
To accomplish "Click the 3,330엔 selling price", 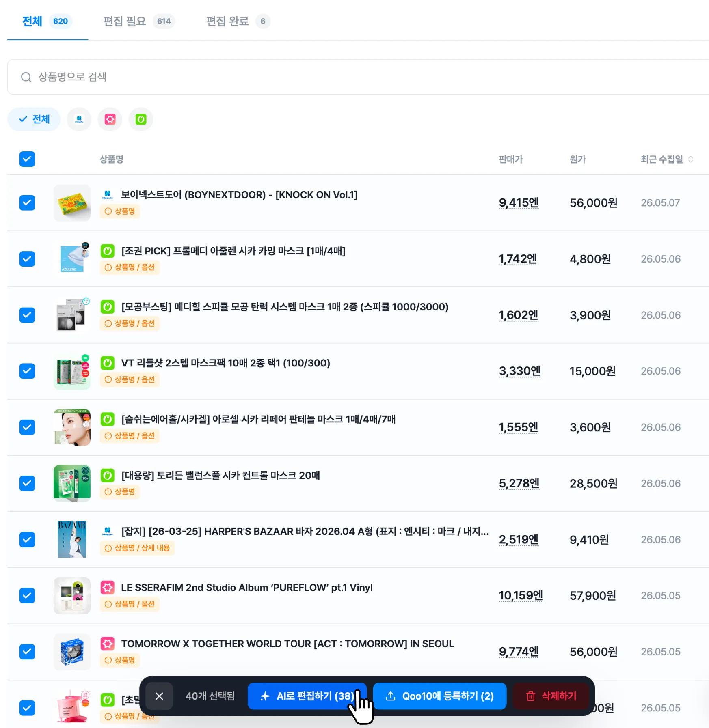I will (520, 371).
